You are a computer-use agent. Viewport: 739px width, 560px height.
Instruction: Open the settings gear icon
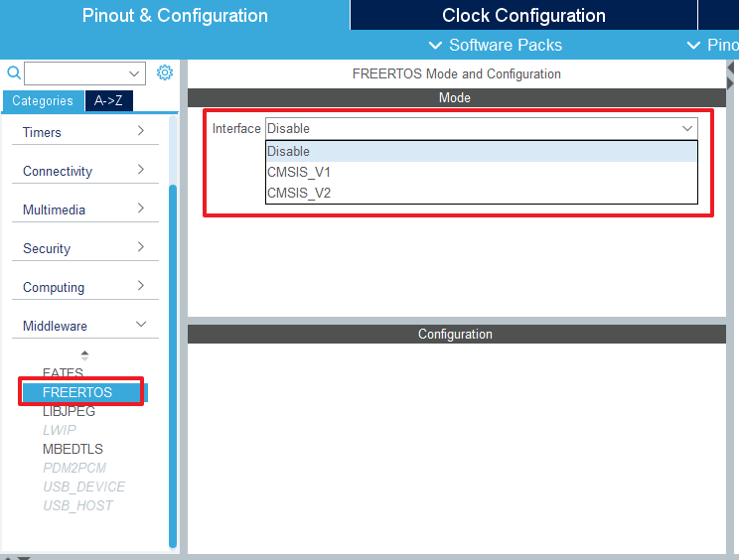(165, 72)
